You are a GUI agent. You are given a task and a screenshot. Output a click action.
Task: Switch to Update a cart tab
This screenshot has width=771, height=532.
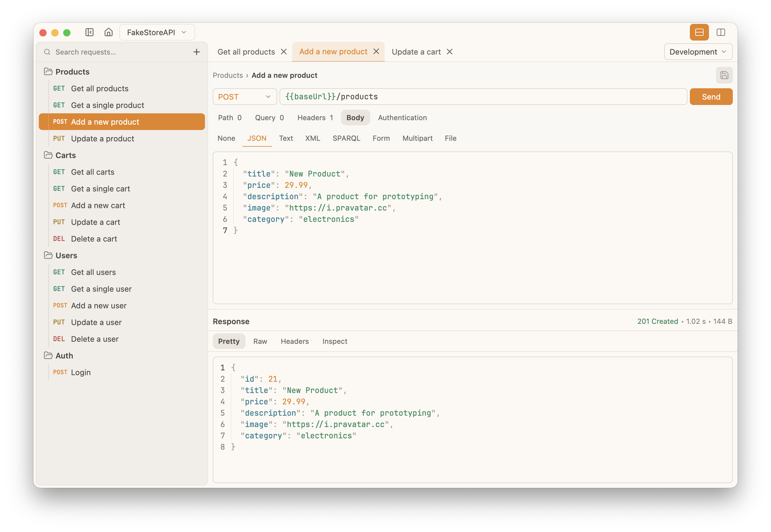click(x=416, y=52)
